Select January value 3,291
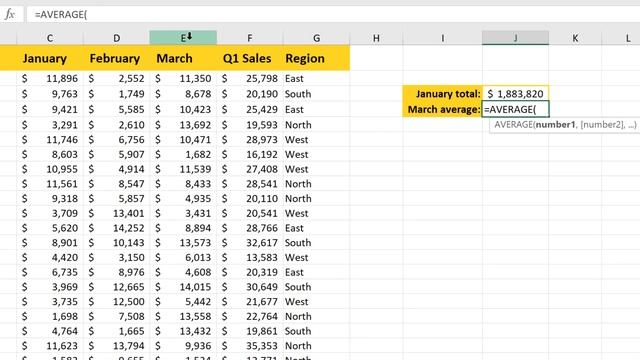The image size is (640, 360). point(50,125)
